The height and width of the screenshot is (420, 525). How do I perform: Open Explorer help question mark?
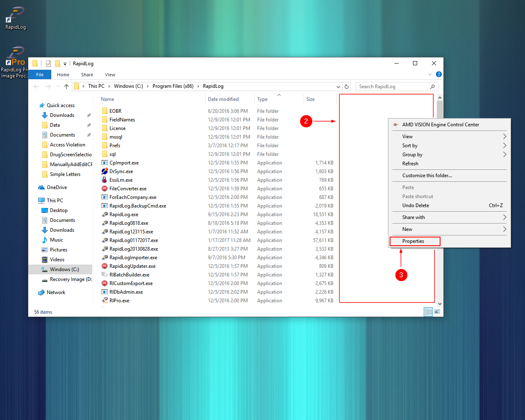point(439,74)
